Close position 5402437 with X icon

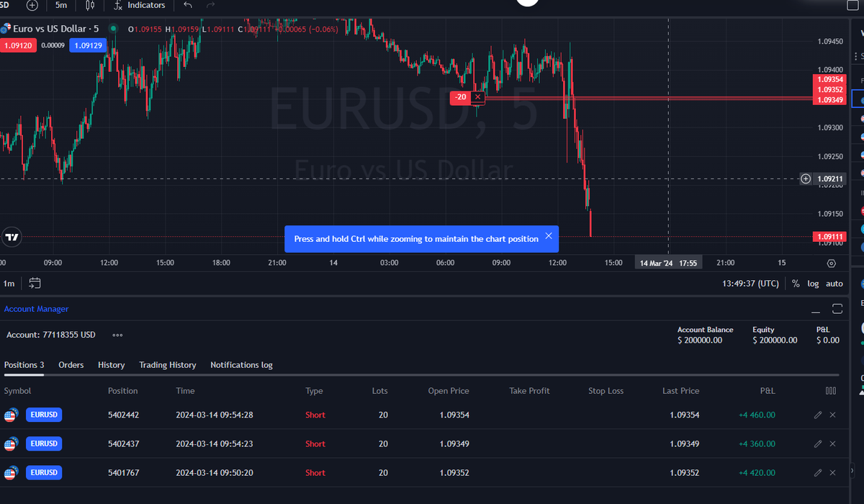point(833,444)
